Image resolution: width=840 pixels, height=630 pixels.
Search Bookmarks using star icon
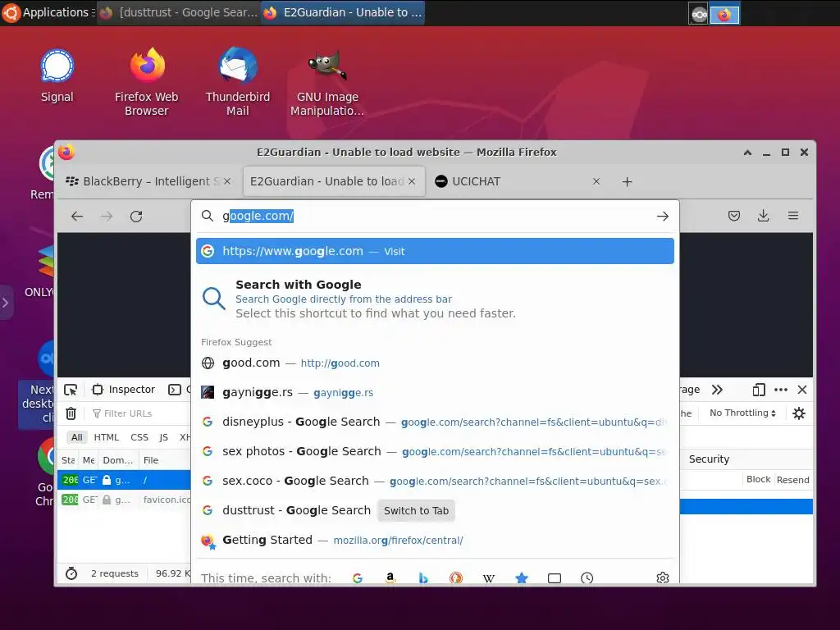(x=521, y=578)
